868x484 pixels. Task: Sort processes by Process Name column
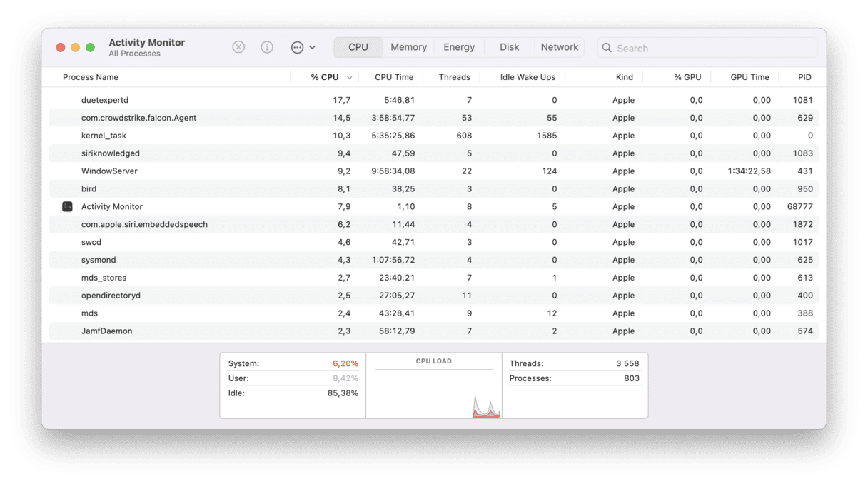91,77
